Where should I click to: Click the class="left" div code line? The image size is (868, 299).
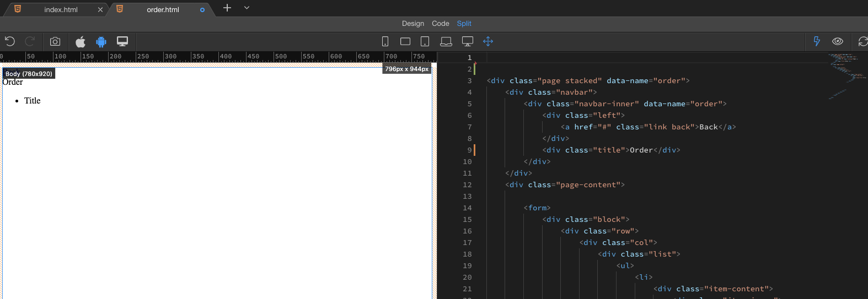point(583,115)
